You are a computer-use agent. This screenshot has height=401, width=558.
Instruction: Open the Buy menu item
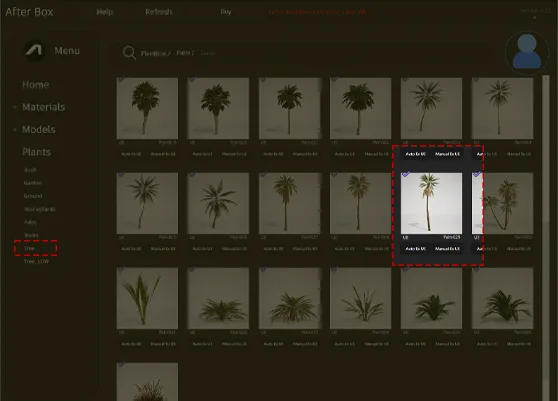coord(226,12)
